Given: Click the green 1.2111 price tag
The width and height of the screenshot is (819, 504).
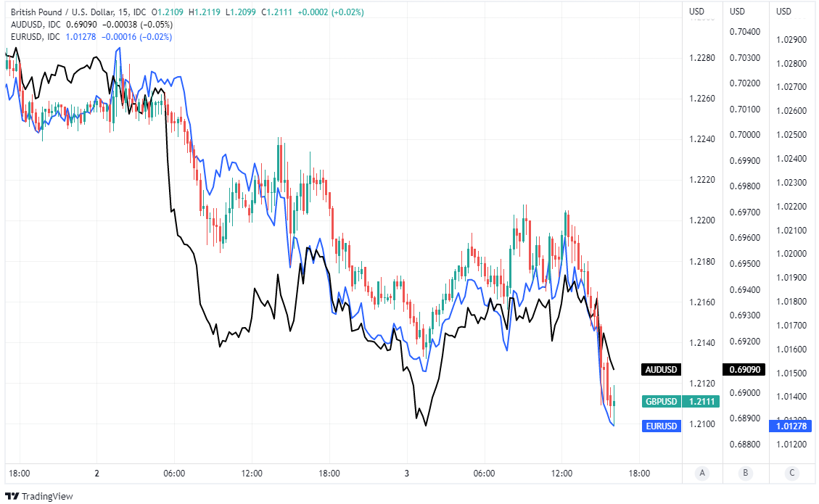Looking at the screenshot, I should (702, 402).
